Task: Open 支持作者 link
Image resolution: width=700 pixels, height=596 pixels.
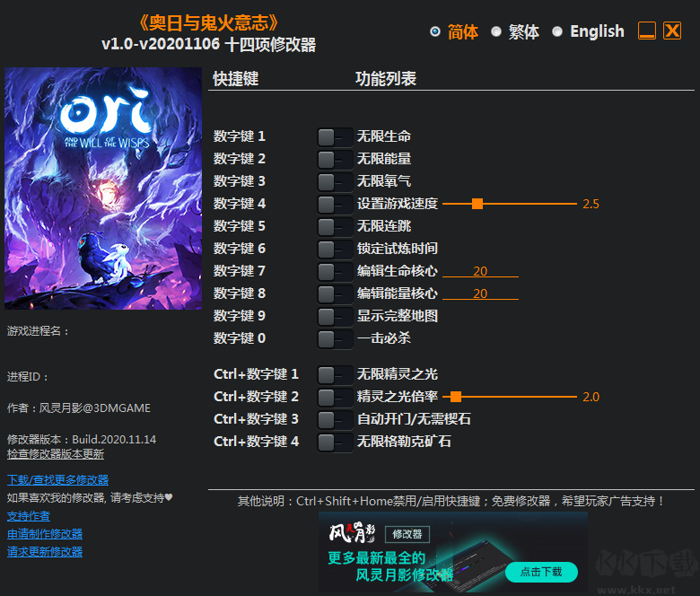Action: tap(29, 516)
